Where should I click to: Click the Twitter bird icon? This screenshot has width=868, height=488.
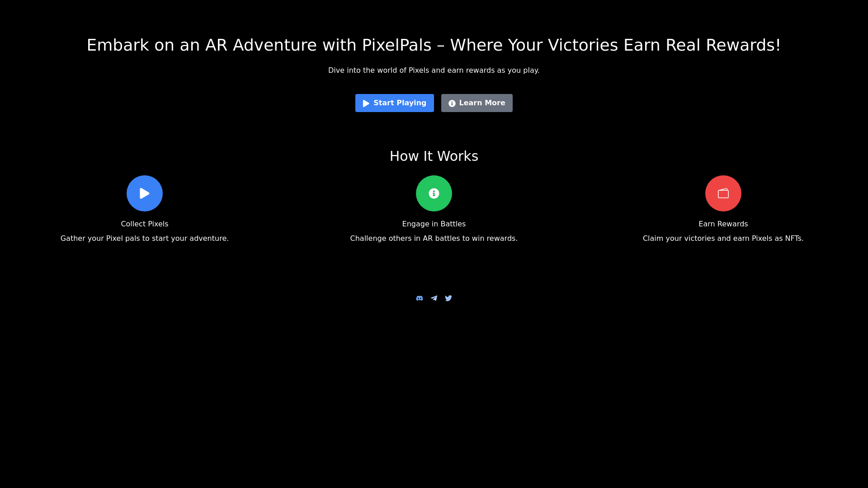tap(448, 298)
